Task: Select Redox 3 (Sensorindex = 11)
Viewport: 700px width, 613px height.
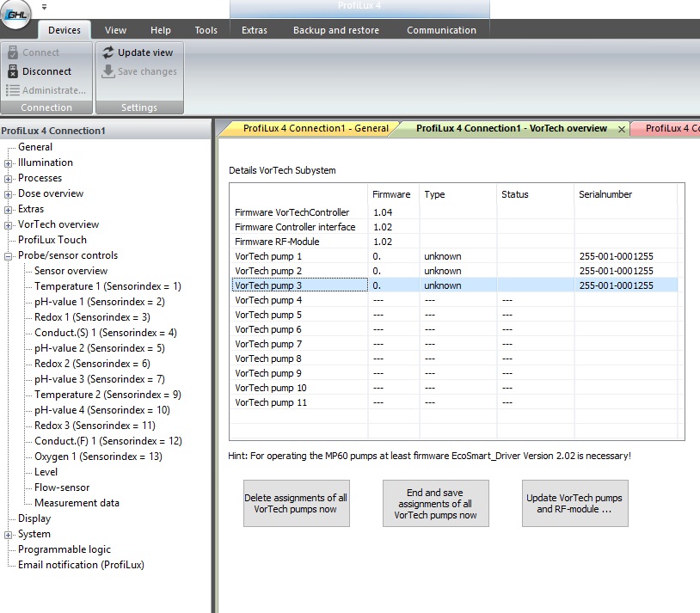Action: point(95,426)
